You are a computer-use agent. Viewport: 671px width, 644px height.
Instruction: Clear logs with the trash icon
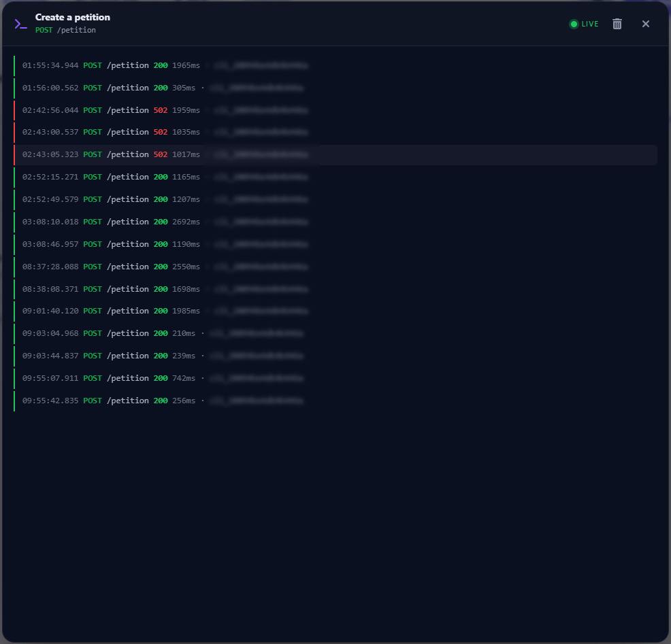coord(617,24)
